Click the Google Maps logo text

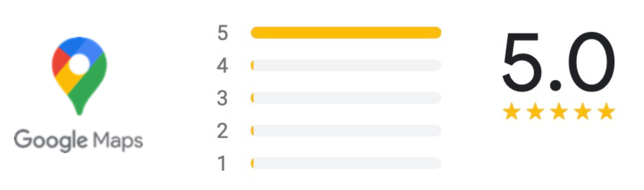tap(78, 140)
